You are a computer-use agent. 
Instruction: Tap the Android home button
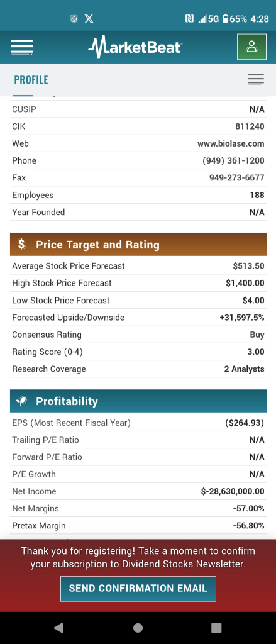click(x=138, y=627)
